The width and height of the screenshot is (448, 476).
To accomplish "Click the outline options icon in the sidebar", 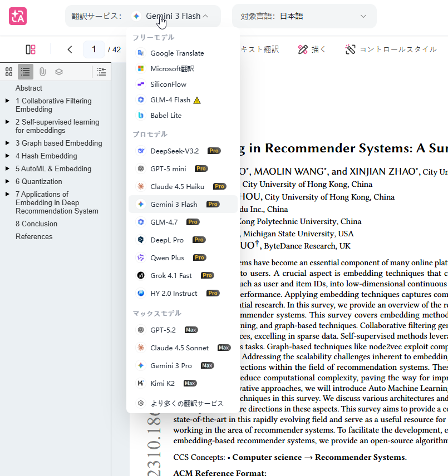I will tap(101, 72).
